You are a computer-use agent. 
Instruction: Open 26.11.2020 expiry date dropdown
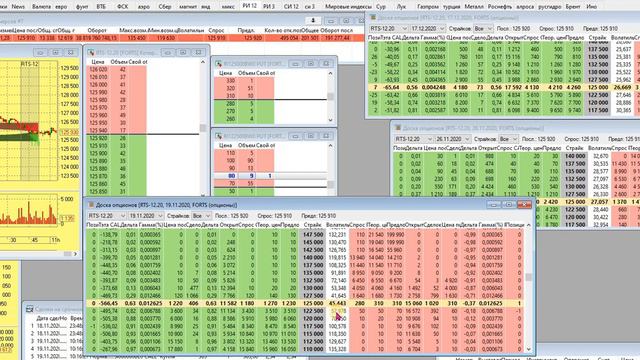click(x=453, y=139)
